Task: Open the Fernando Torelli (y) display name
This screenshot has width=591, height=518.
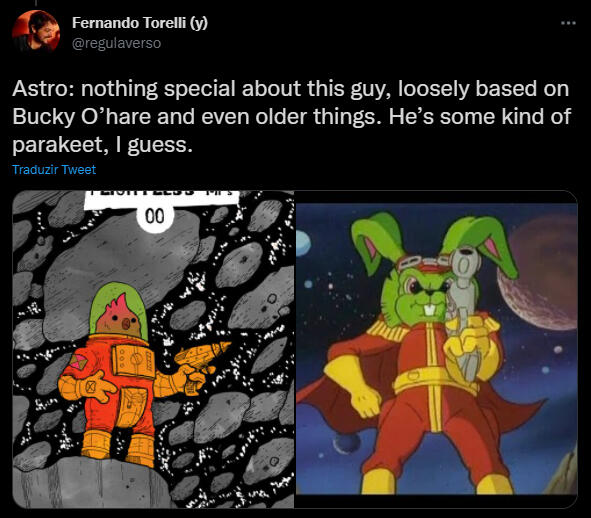Action: (x=140, y=23)
